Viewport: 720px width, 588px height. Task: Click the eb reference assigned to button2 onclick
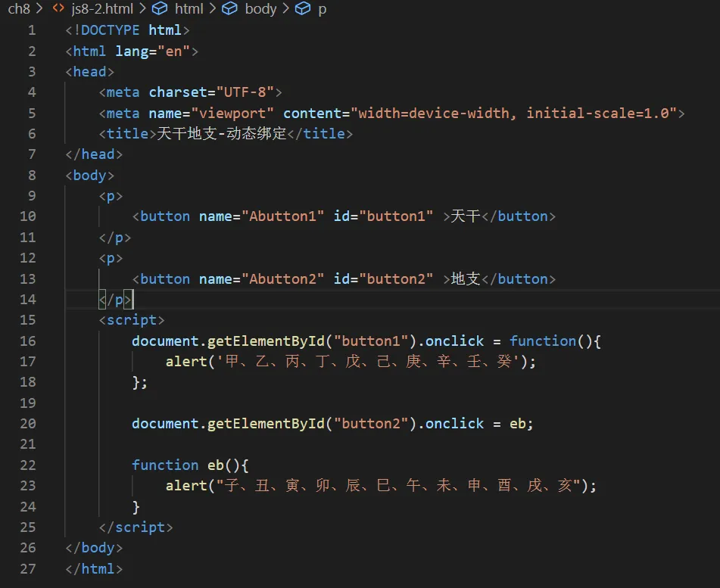click(x=517, y=424)
